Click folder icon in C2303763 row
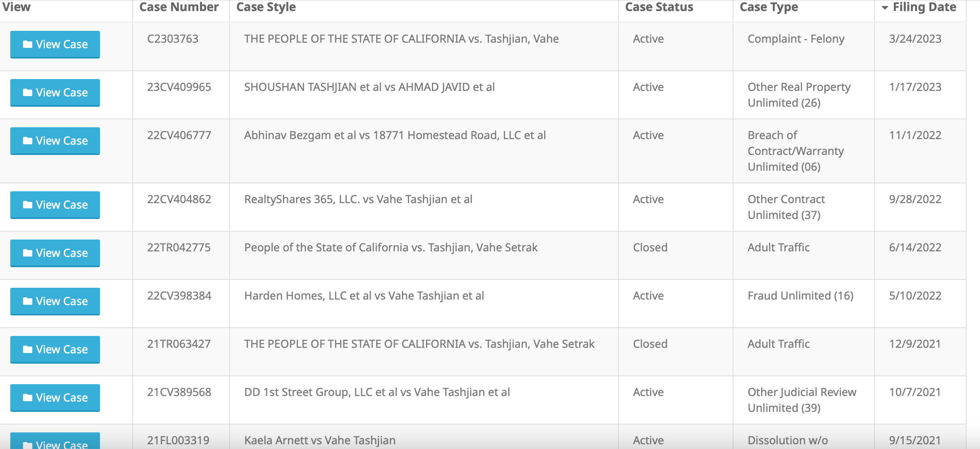Image resolution: width=980 pixels, height=449 pixels. pyautogui.click(x=28, y=44)
